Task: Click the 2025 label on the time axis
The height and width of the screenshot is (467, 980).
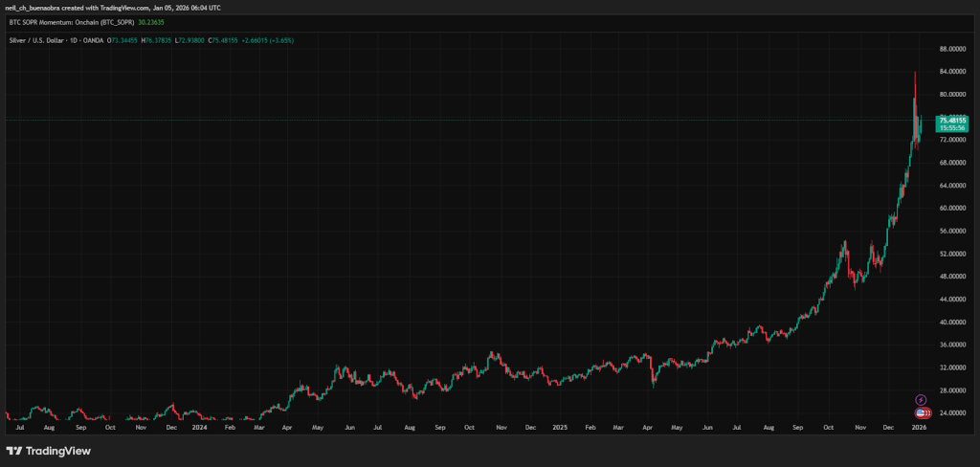Action: pos(559,428)
